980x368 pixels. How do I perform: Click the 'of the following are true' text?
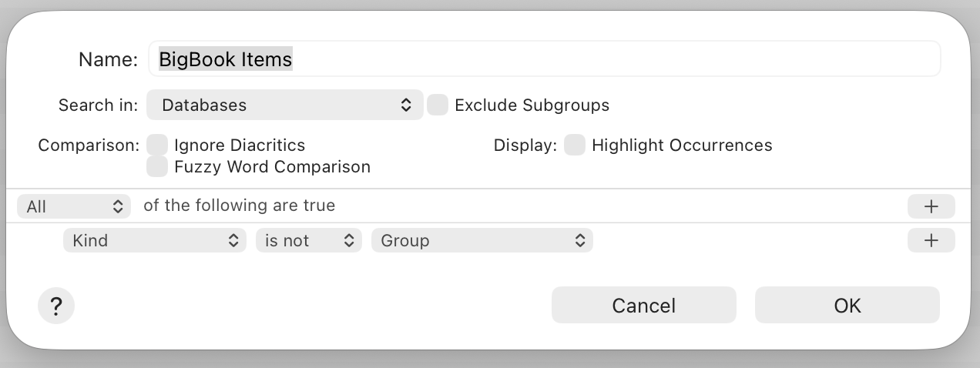(x=239, y=206)
